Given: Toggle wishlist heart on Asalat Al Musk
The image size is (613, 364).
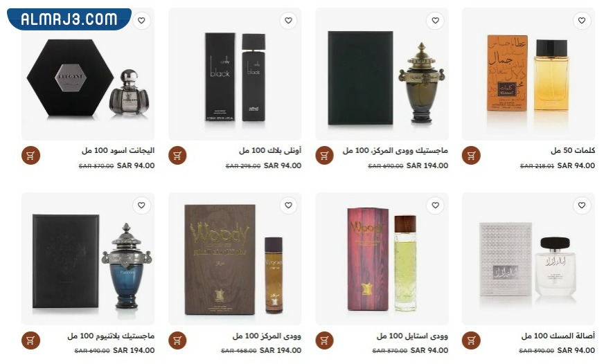Looking at the screenshot, I should click(x=582, y=205).
